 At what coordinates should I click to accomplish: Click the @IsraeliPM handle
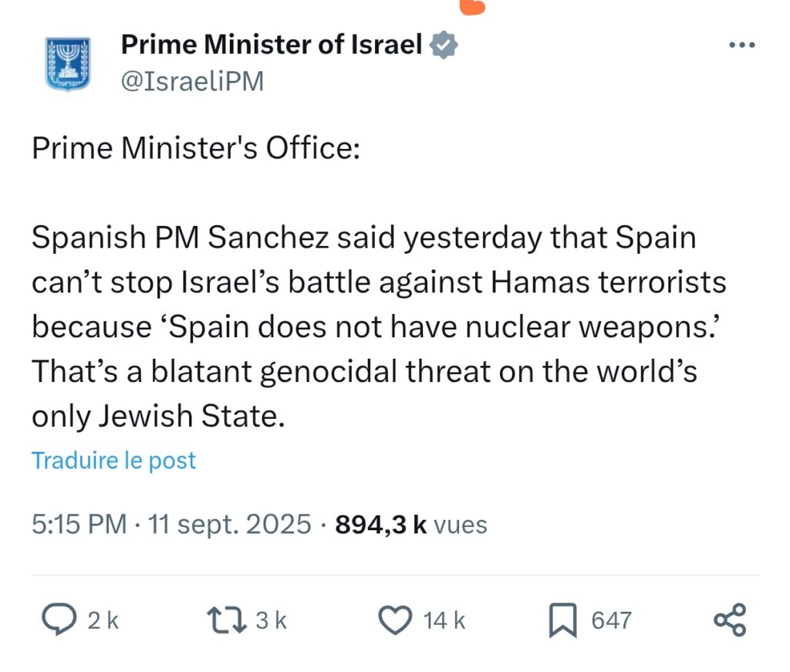click(x=192, y=81)
